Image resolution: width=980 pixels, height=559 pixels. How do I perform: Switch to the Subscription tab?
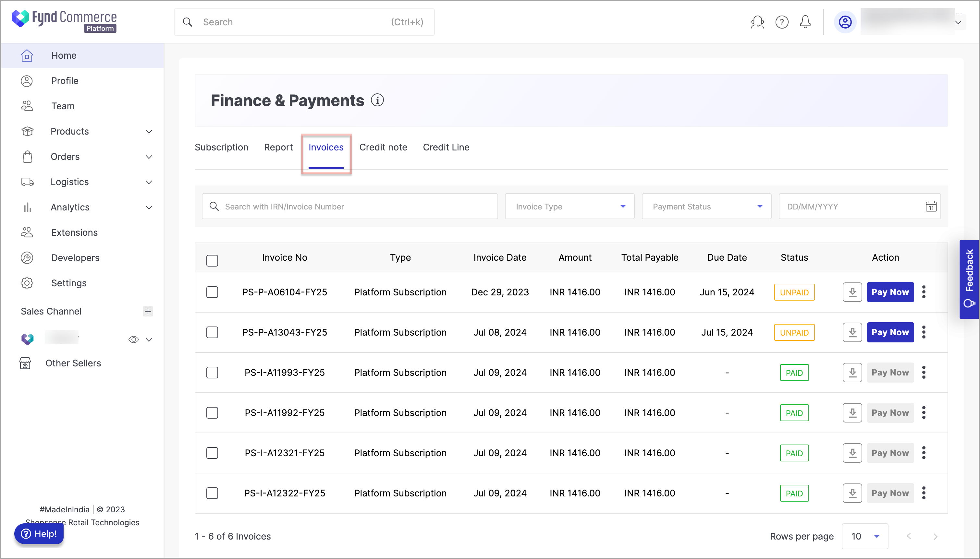point(221,148)
